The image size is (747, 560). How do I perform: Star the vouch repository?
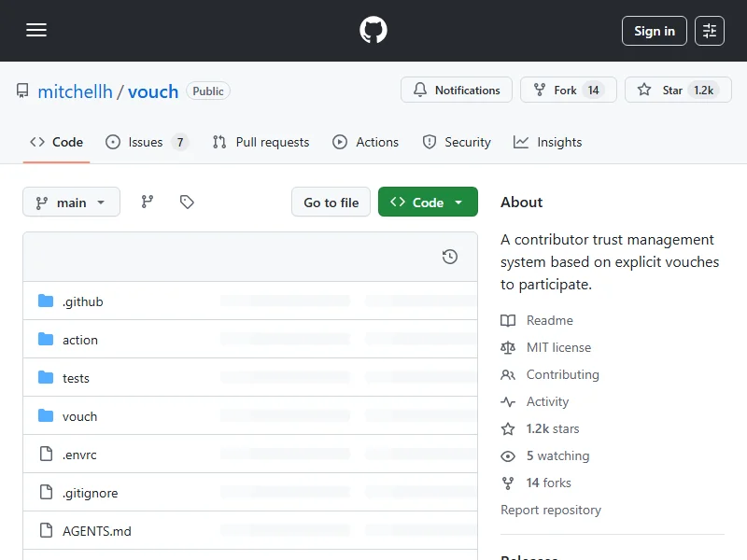678,91
